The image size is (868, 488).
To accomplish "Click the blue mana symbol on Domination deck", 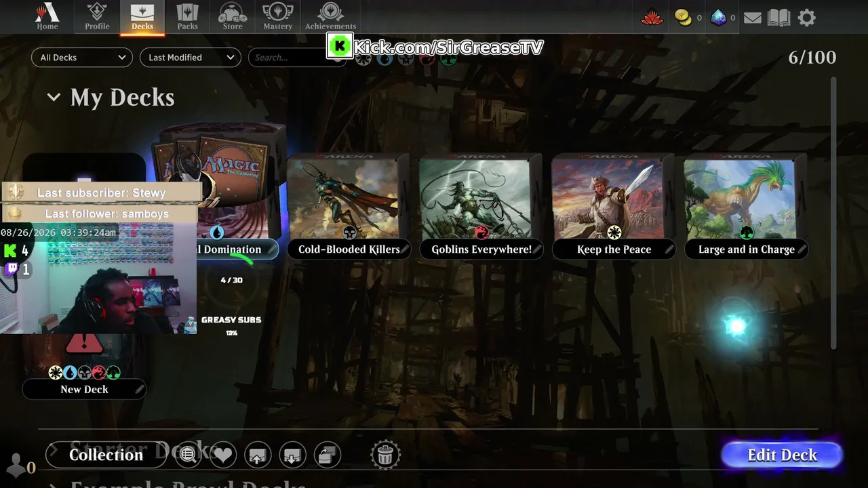I will click(x=217, y=232).
